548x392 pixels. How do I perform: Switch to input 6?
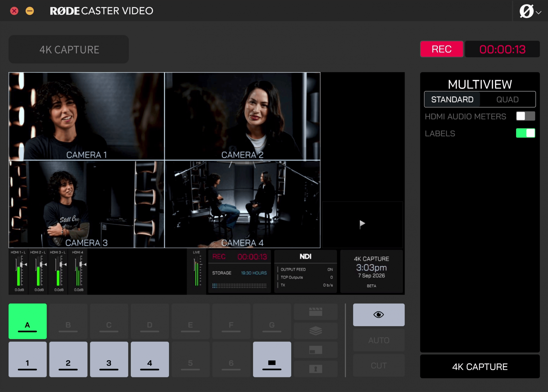coord(231,359)
